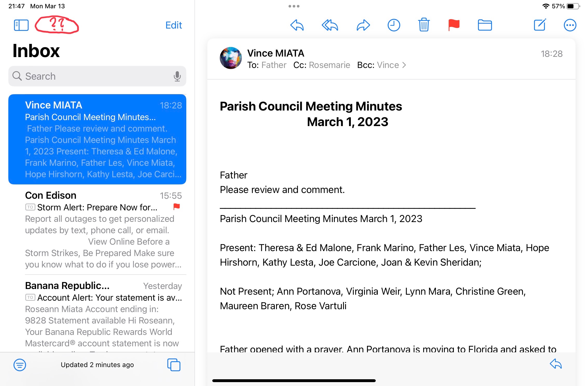Tap the Wi-Fi icon in status bar
Image resolution: width=588 pixels, height=386 pixels.
coord(546,6)
